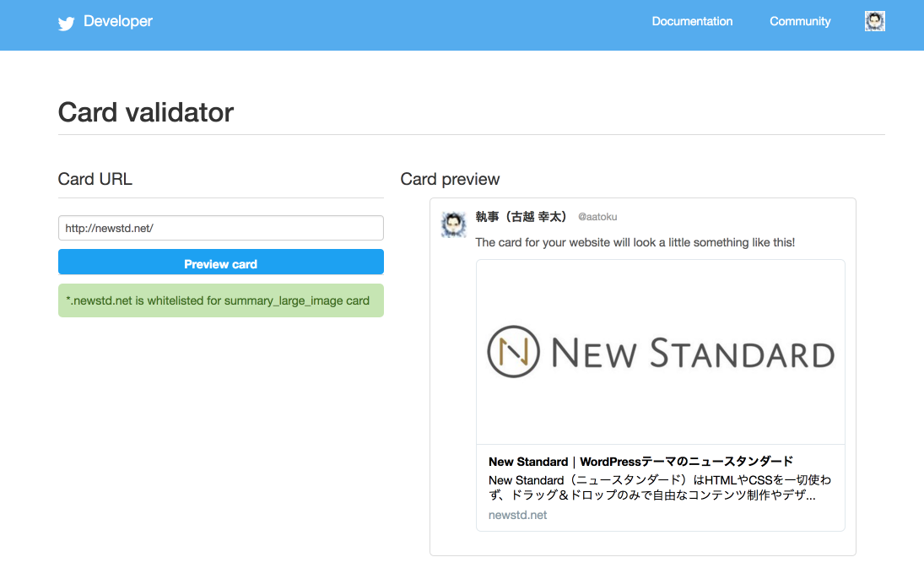This screenshot has height=568, width=924.
Task: Click the Card preview section heading
Action: 450,179
